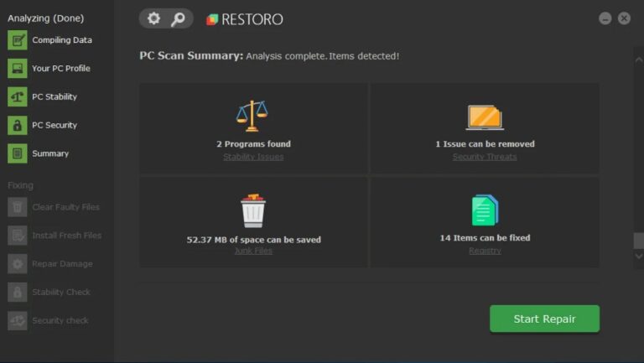Go to PC Security step label

pyautogui.click(x=55, y=125)
